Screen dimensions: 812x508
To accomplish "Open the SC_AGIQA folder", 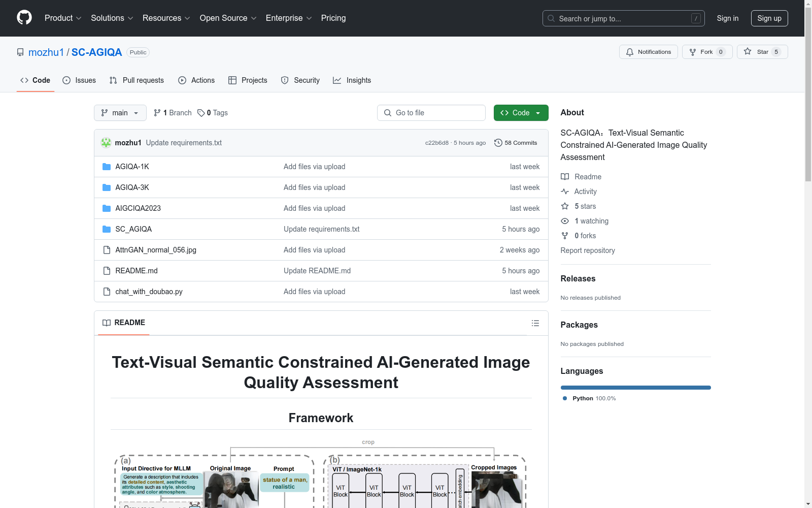I will coord(133,229).
